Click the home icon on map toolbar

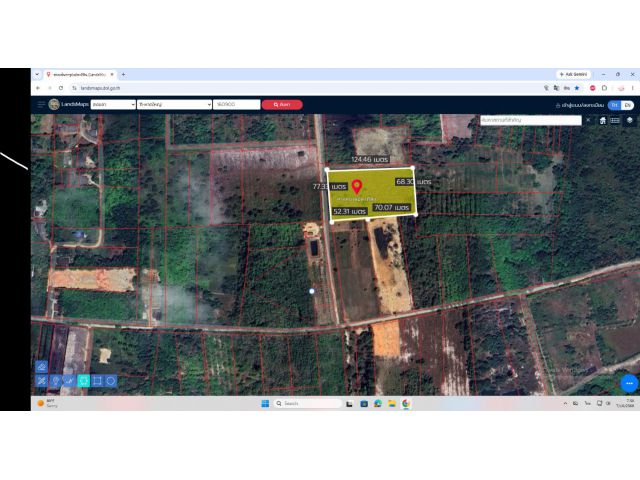pos(603,120)
